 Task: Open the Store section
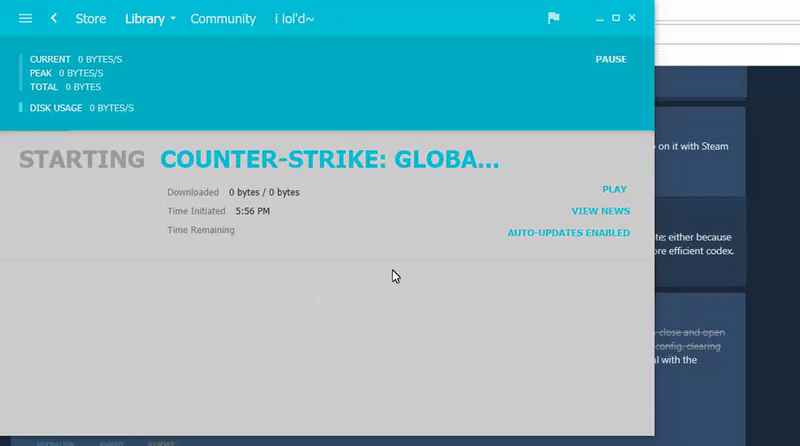91,19
